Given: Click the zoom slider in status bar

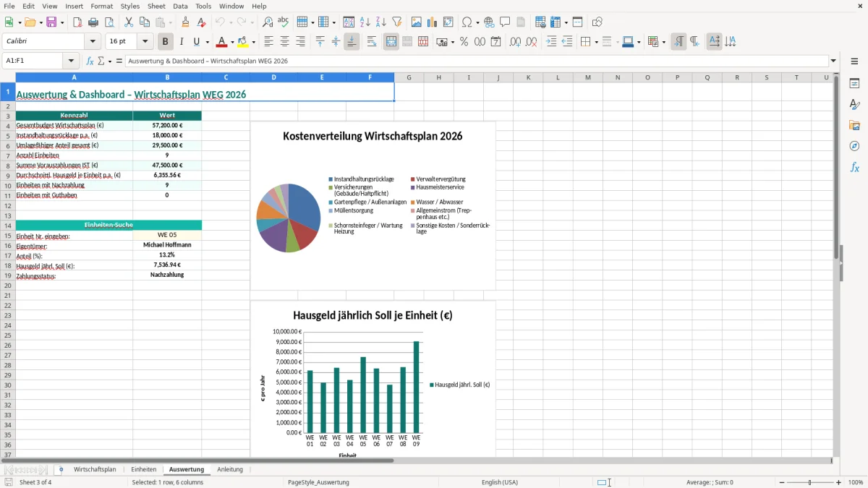Looking at the screenshot, I should 809,482.
